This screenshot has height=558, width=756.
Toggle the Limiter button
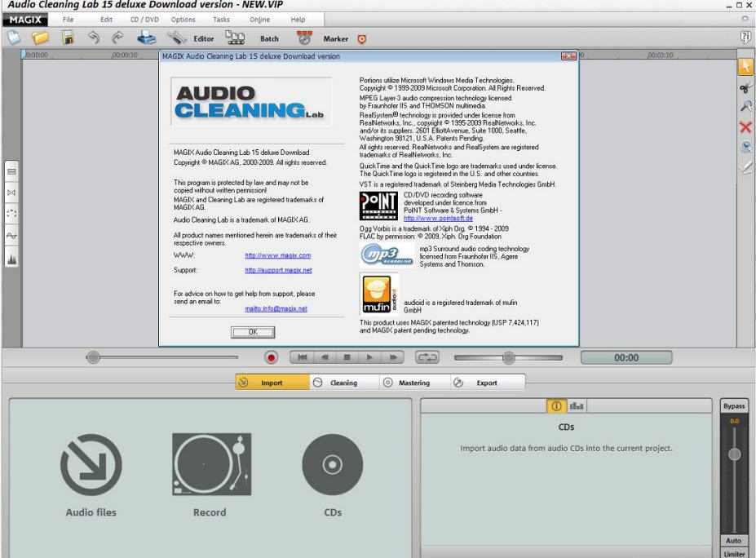(x=734, y=554)
